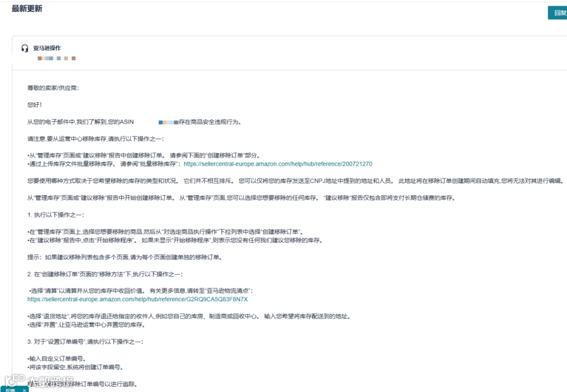567x392 pixels.
Task: Click the headset icon beside 亚马逊操作
Action: coord(25,48)
